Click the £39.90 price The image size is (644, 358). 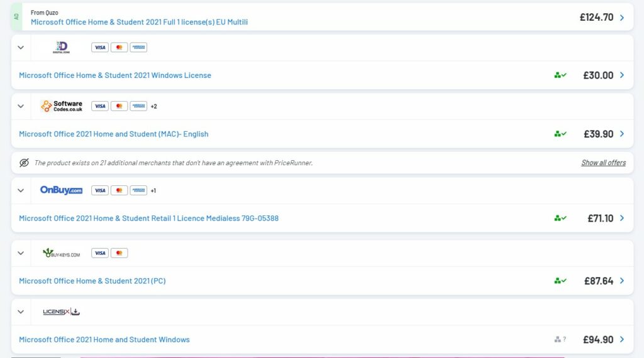click(x=599, y=134)
